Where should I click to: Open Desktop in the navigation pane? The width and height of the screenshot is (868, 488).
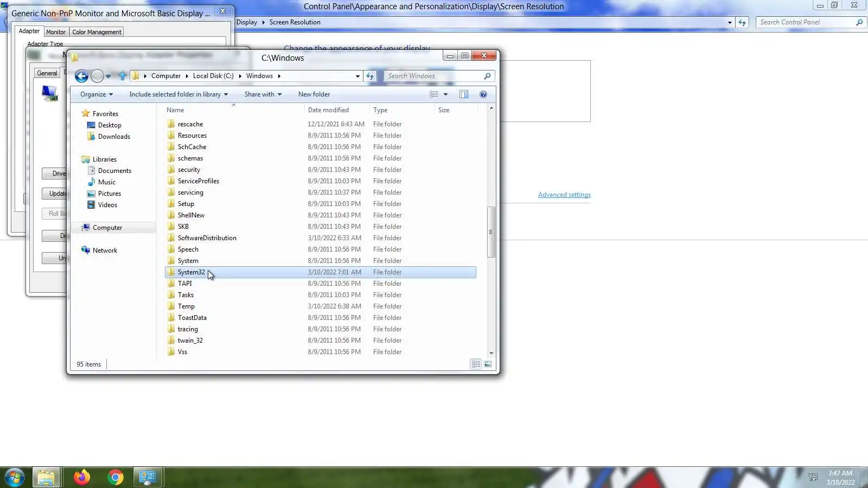pos(110,125)
